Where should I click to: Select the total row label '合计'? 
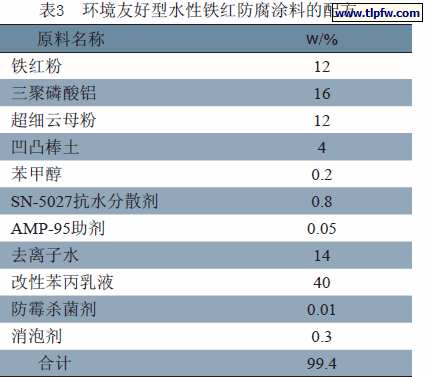[54, 363]
